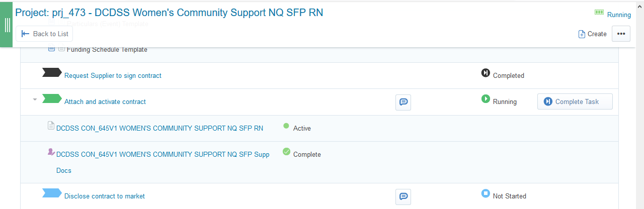Click the purple user icon beside Supp Docs
644x209 pixels.
click(51, 152)
